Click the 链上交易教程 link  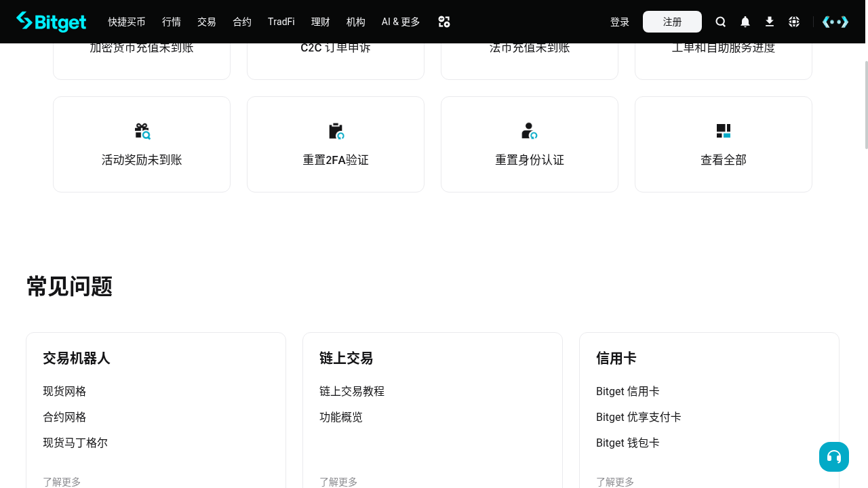pos(352,391)
